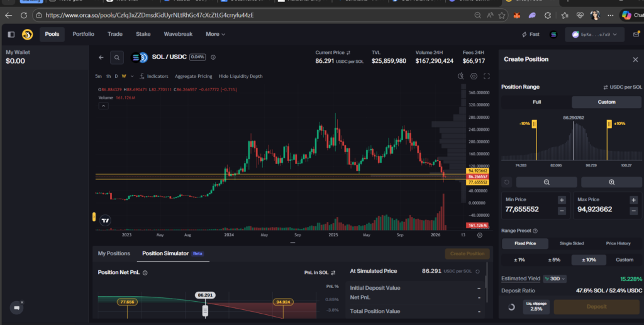Viewport: 644px width, 325px height.
Task: Toggle the sidebar panel icon
Action: (x=11, y=35)
